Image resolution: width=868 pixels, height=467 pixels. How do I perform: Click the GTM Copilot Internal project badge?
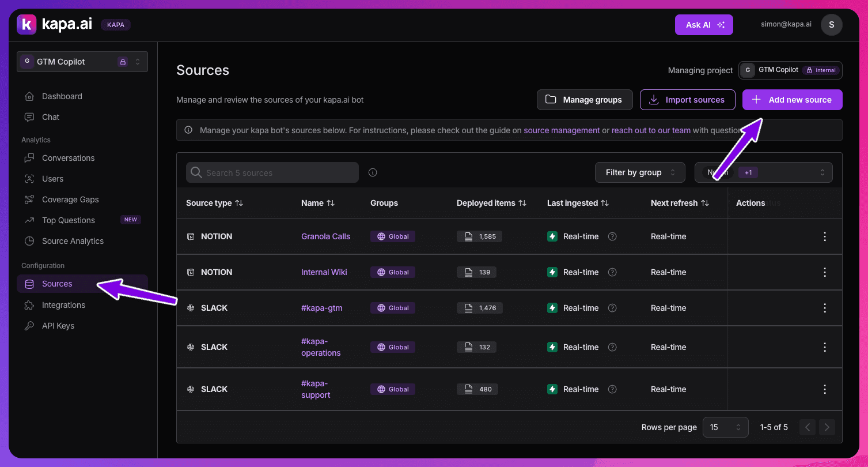tap(790, 70)
